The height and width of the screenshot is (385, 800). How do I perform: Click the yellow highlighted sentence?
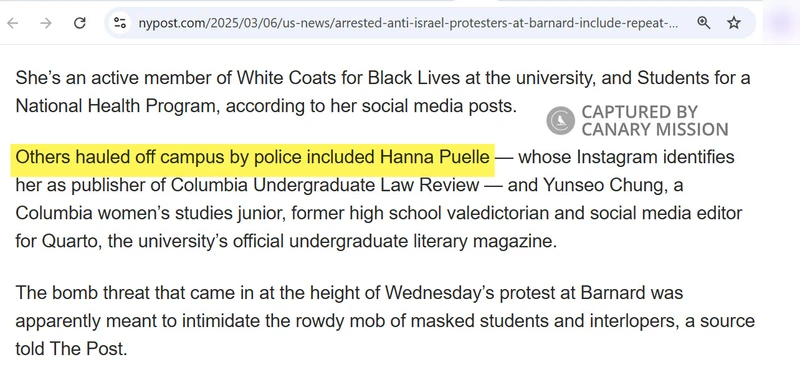click(253, 157)
